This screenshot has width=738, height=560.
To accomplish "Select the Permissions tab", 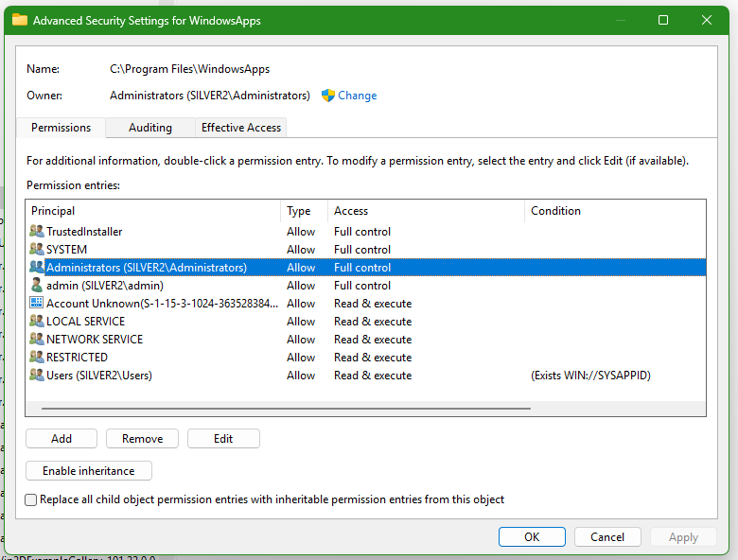I will pos(61,128).
